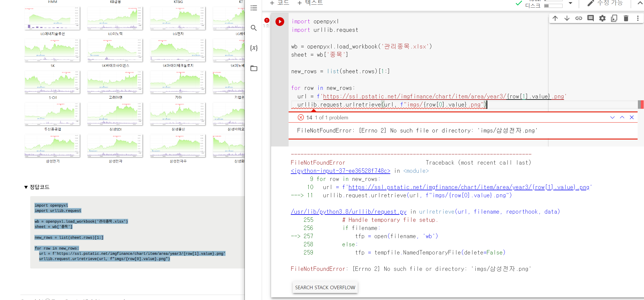Click the chart directly above the 삼성SDI label

115,114
